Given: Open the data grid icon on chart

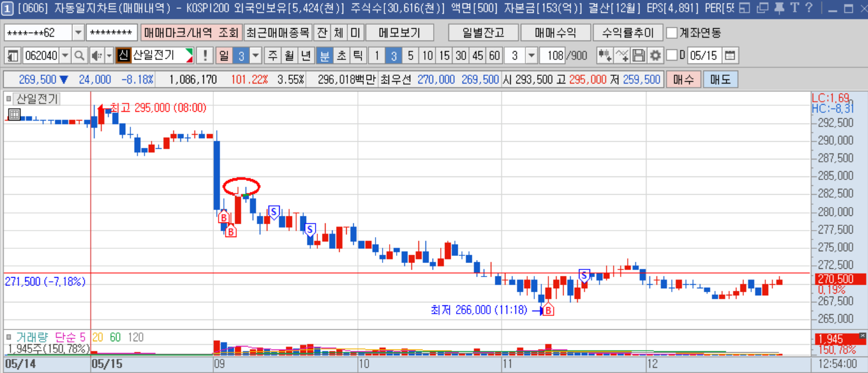Looking at the screenshot, I should 14,114.
